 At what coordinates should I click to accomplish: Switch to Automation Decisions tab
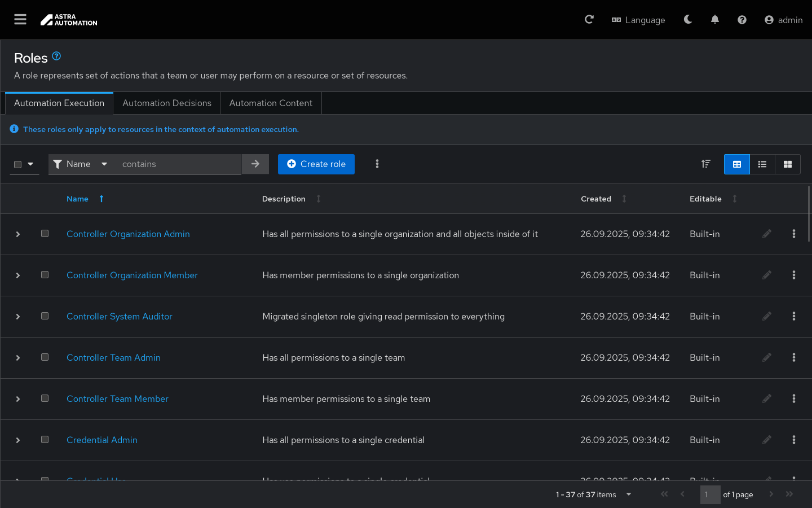167,103
